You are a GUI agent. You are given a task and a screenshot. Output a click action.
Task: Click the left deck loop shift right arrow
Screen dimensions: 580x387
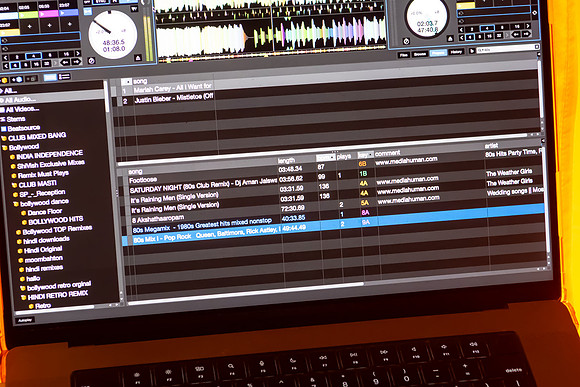76,62
